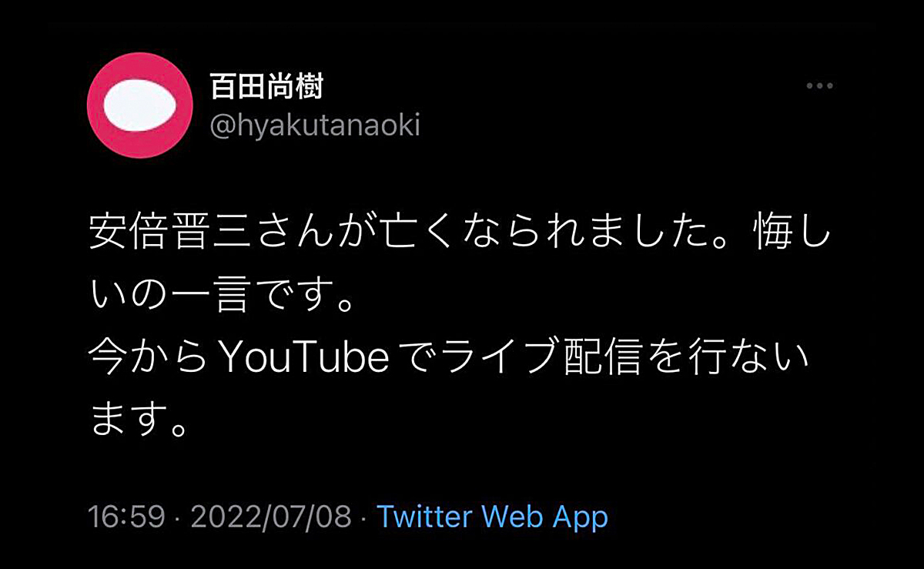Screen dimensions: 924x569
Task: Click the 2022/07/08 date
Action: pyautogui.click(x=270, y=517)
